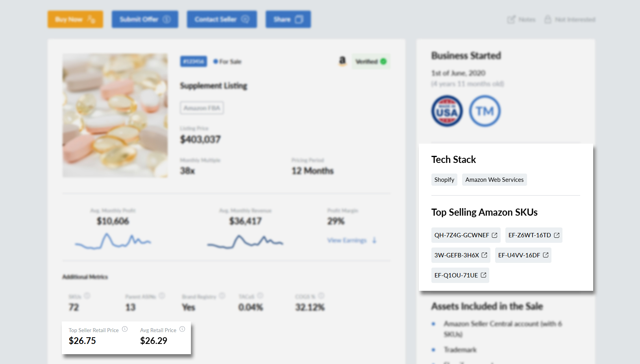The height and width of the screenshot is (364, 640).
Task: Open external link icon for EF-U4VV-16DF
Action: 546,255
